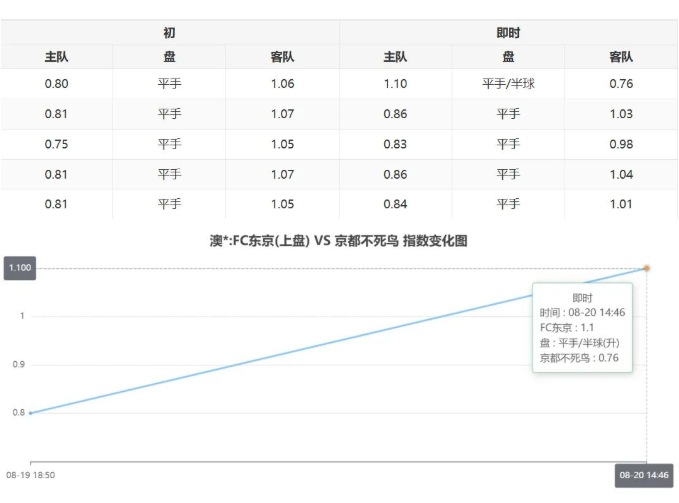Image resolution: width=679 pixels, height=503 pixels.
Task: Click the starting data point at 0.8
Action: click(30, 412)
